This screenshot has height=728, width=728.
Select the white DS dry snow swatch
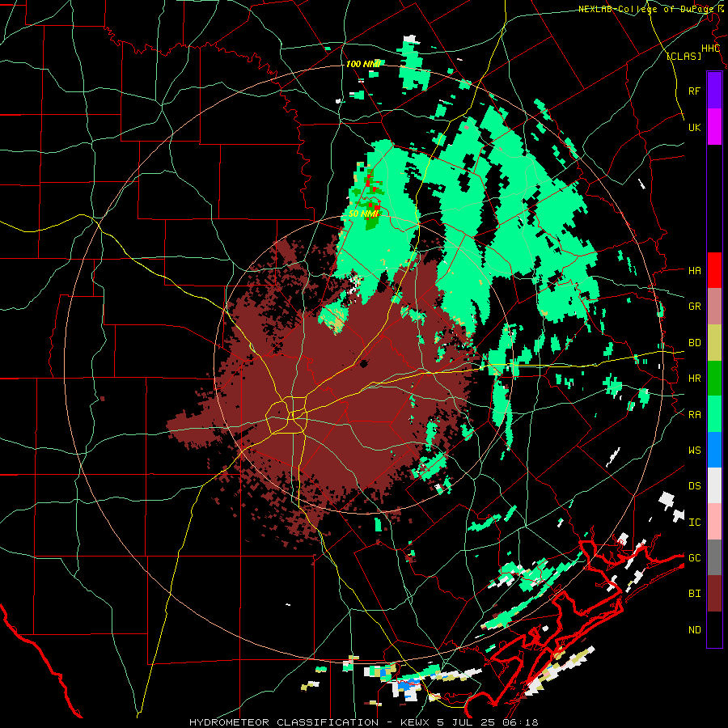pos(714,485)
